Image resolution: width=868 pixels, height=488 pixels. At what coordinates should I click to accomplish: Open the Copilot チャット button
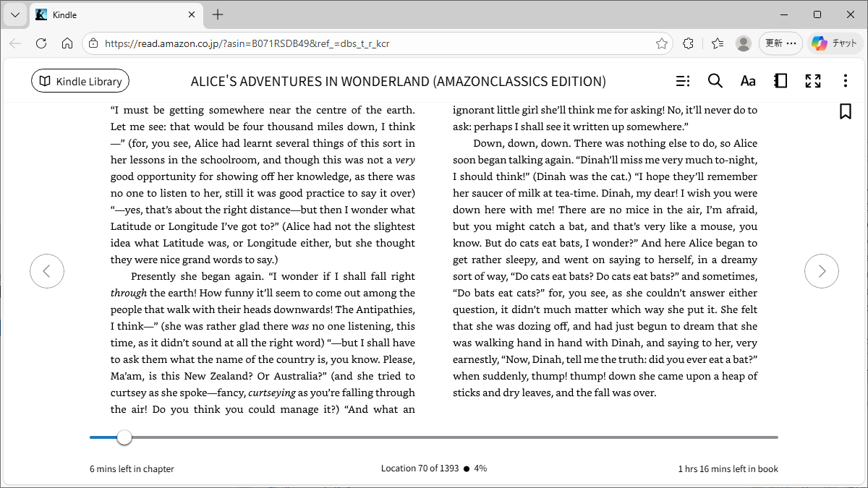(x=835, y=43)
